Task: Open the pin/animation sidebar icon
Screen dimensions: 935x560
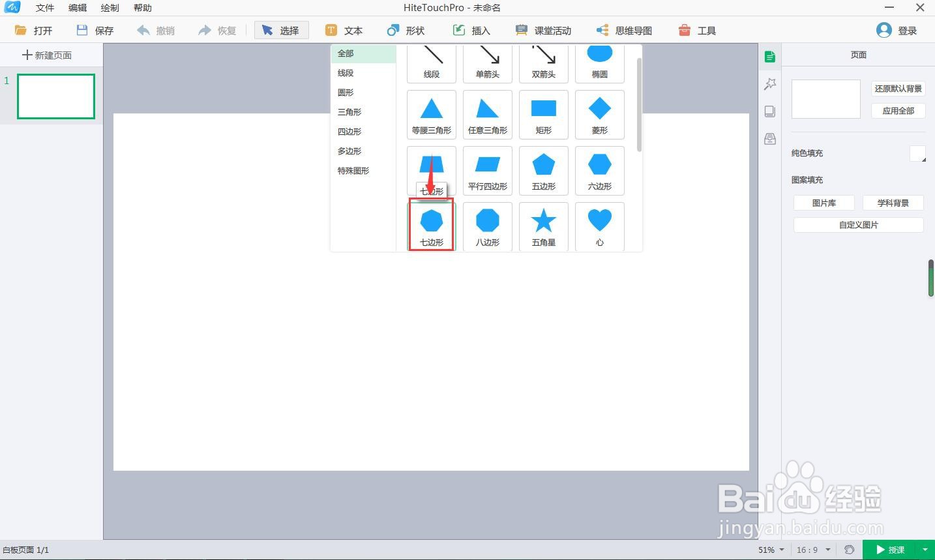Action: click(770, 84)
